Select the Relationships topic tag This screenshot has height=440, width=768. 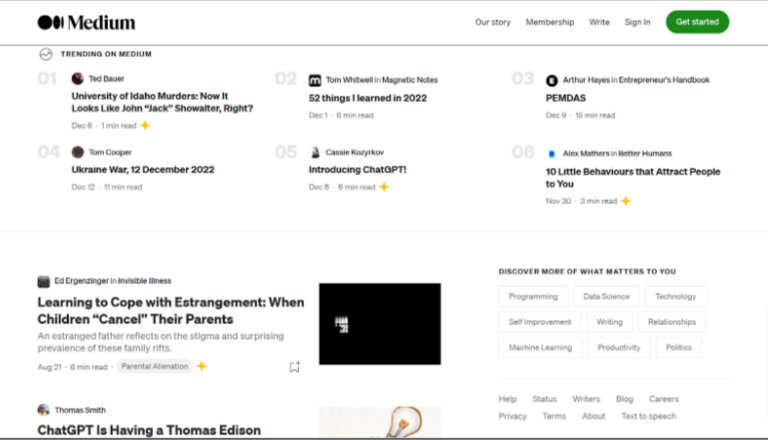tap(672, 322)
